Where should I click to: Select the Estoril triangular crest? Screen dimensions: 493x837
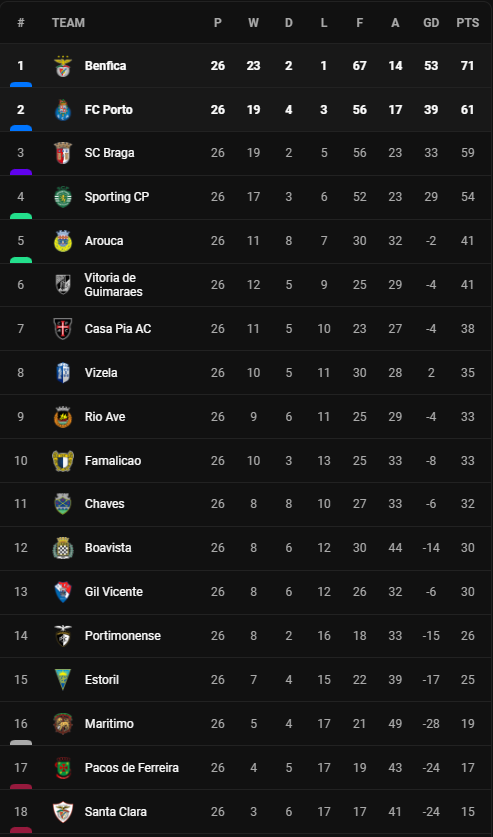63,680
